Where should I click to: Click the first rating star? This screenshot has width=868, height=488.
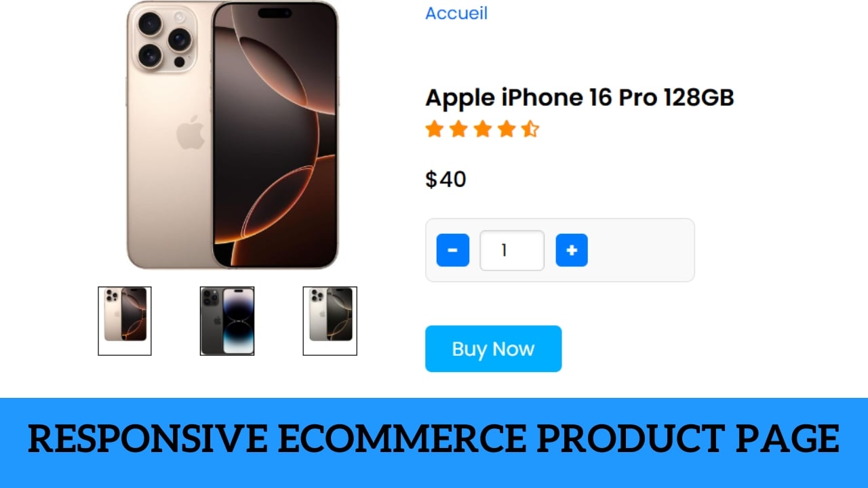pos(434,129)
